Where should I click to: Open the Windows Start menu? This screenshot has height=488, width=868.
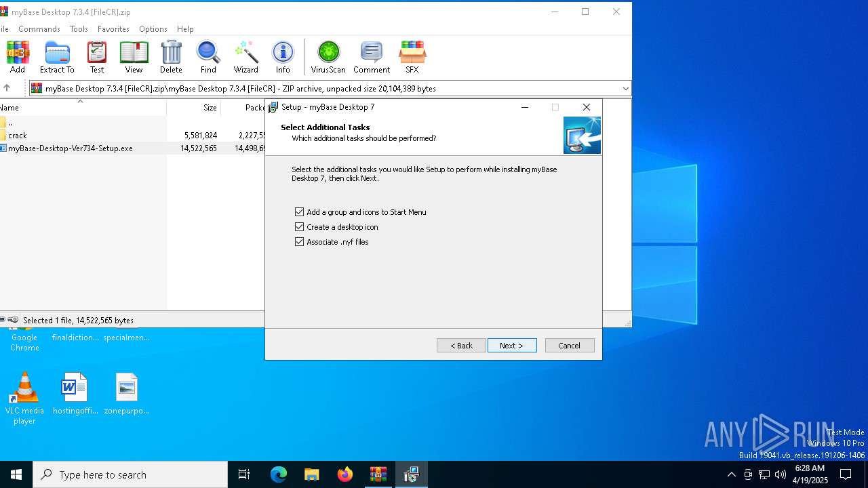[x=16, y=474]
